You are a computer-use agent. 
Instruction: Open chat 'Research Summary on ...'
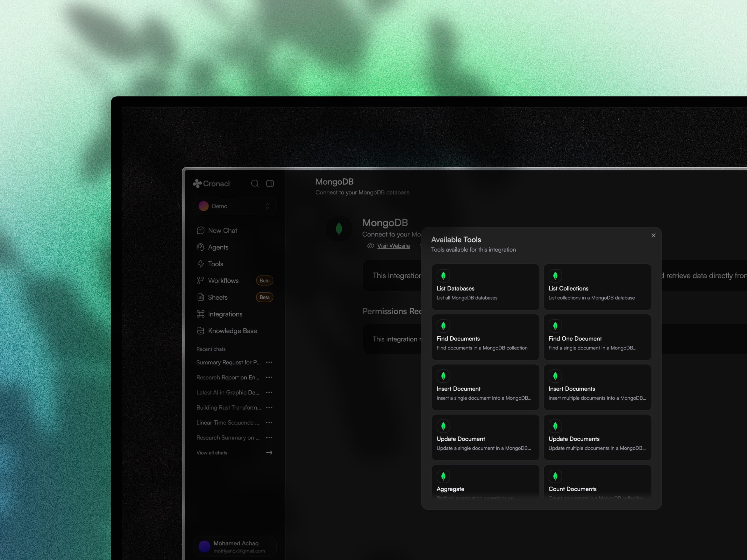coord(228,438)
